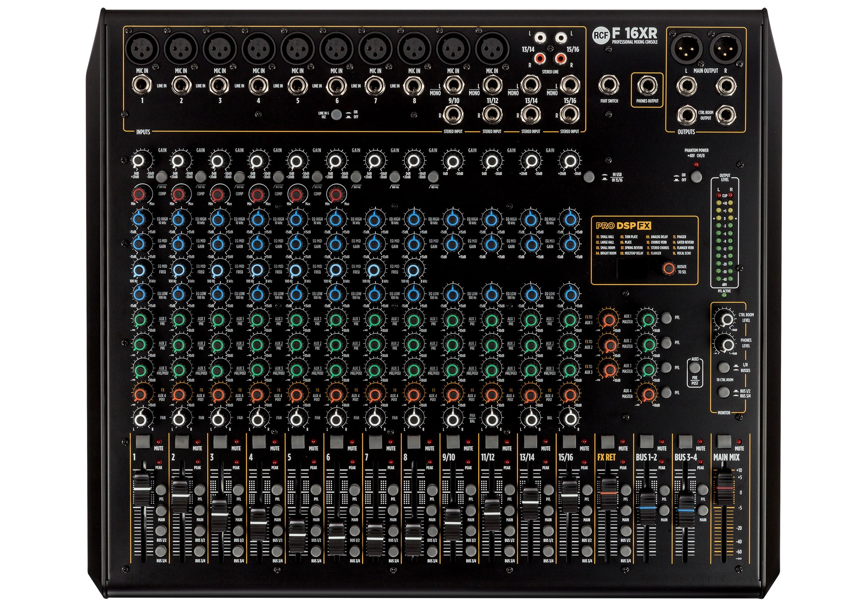This screenshot has height=607, width=868.
Task: Click the 'MONITOR' section label
Action: coord(724,413)
